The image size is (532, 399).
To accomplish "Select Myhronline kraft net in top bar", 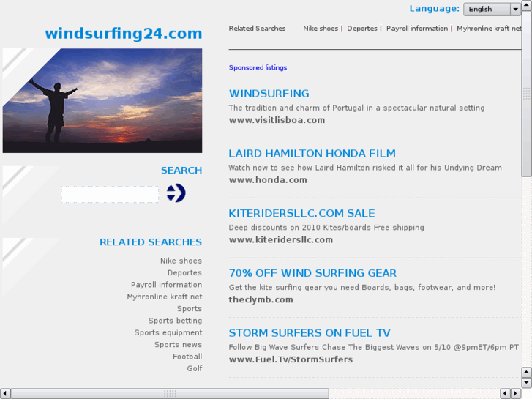I will coord(489,29).
